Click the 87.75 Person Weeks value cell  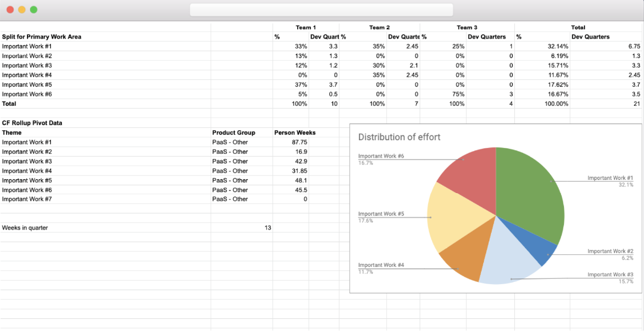point(298,142)
